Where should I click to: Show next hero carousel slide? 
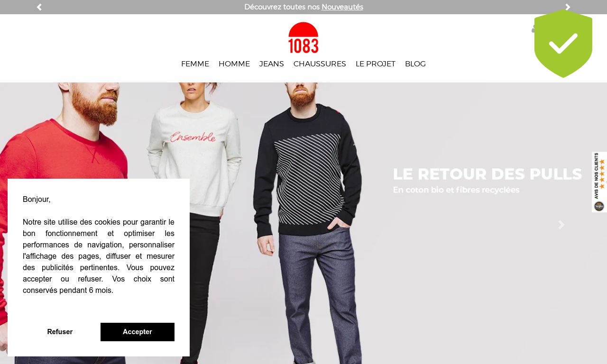point(561,225)
